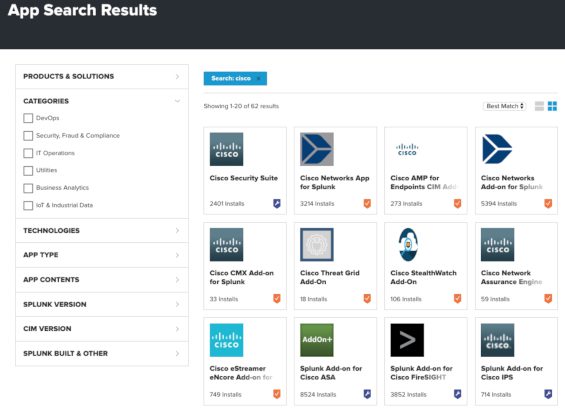Click the badge on Cisco Networks App card
The image size is (565, 413).
[x=367, y=203]
